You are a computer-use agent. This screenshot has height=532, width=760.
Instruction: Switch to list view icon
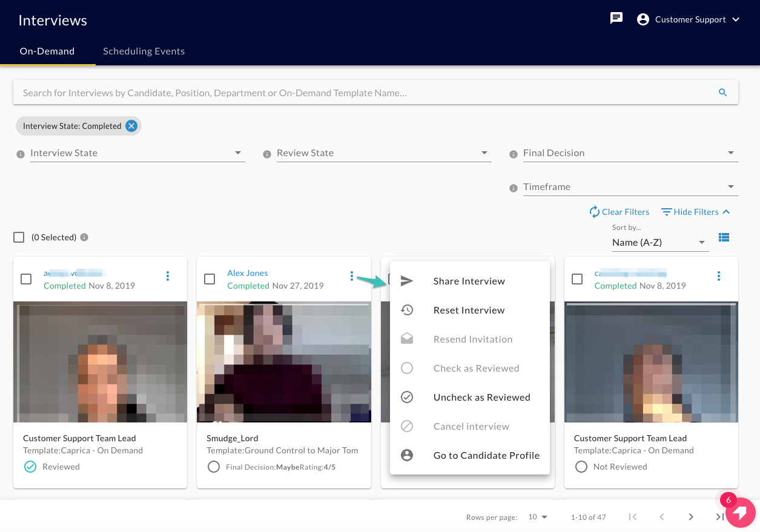[724, 237]
